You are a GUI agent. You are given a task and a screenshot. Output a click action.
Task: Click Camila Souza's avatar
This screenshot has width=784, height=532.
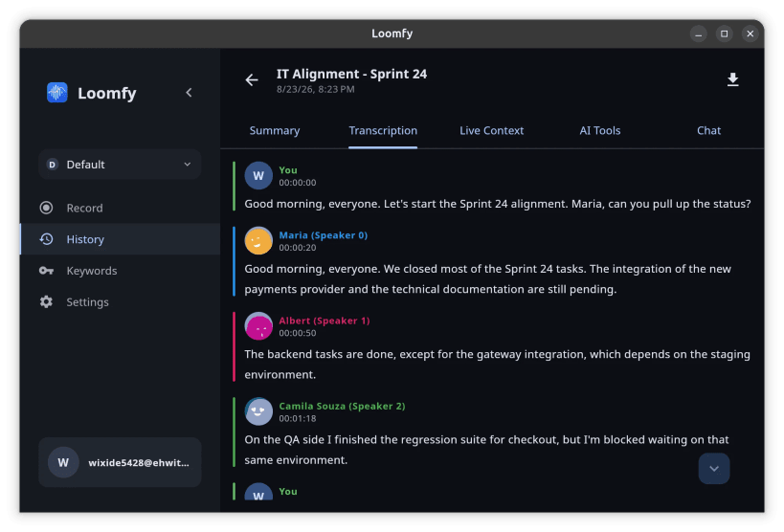pyautogui.click(x=258, y=411)
